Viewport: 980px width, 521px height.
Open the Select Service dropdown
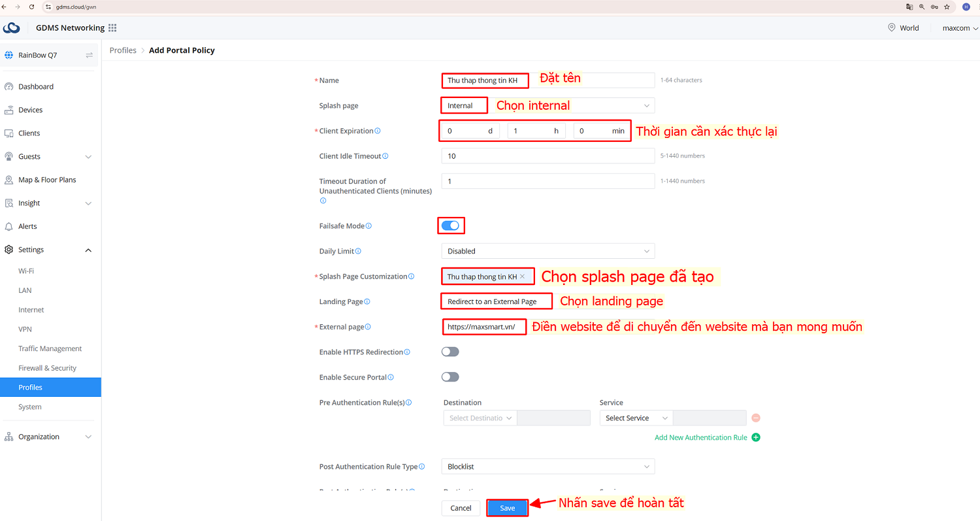click(634, 417)
